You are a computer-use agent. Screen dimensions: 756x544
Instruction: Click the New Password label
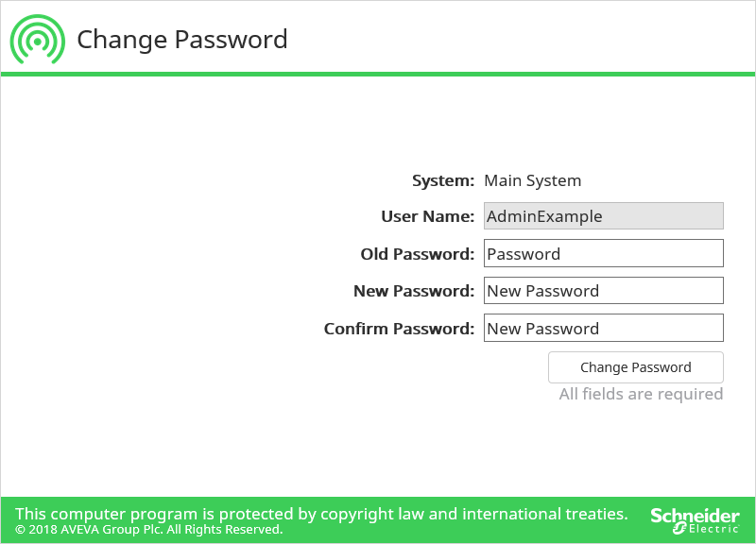pyautogui.click(x=413, y=291)
